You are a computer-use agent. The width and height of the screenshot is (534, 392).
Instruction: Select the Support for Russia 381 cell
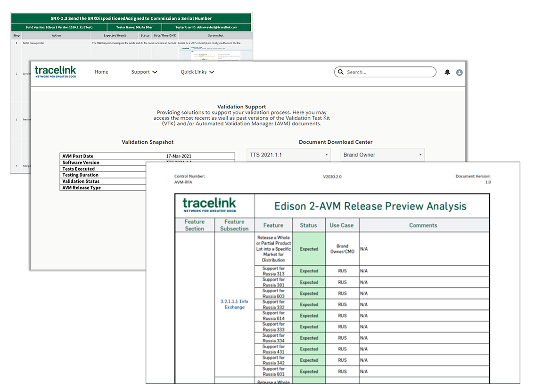(x=273, y=282)
